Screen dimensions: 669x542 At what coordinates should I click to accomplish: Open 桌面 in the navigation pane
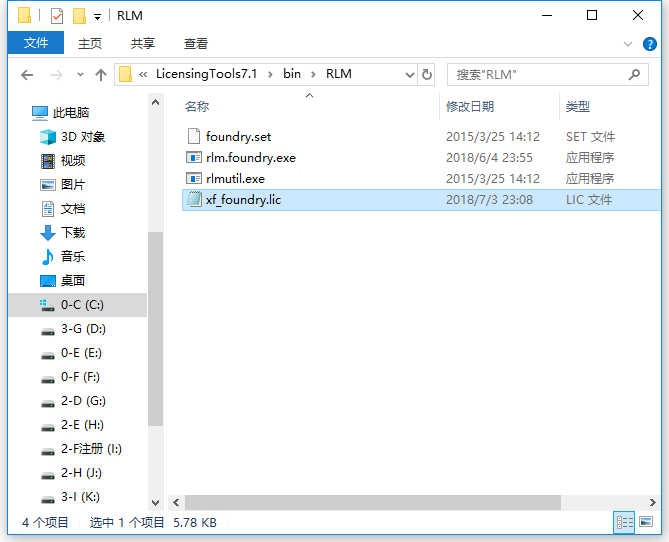click(73, 280)
